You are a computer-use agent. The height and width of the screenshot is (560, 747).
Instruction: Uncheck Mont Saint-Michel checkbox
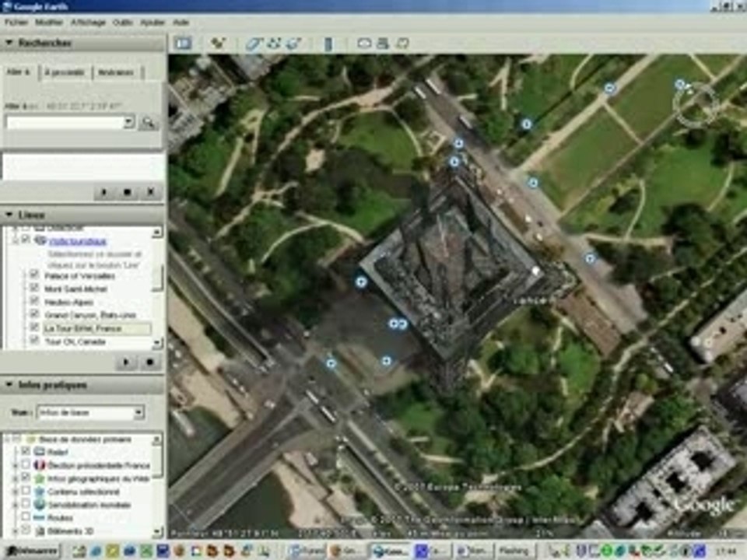33,288
